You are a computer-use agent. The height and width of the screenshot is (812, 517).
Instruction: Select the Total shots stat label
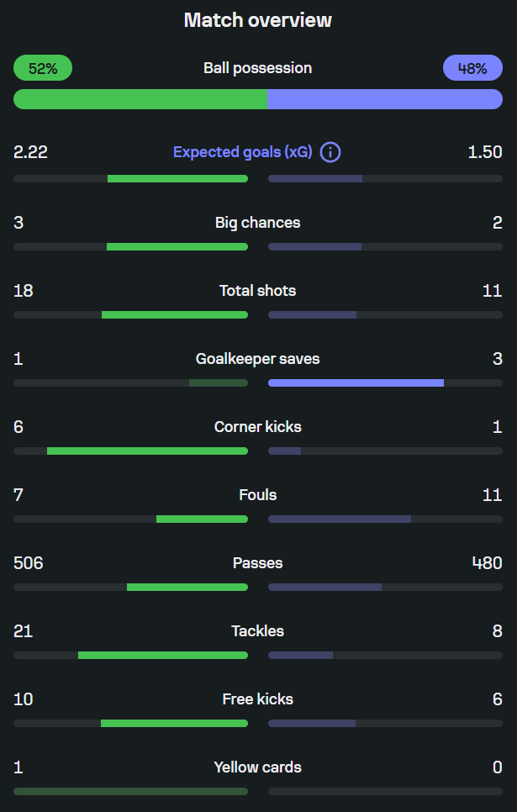(x=257, y=291)
